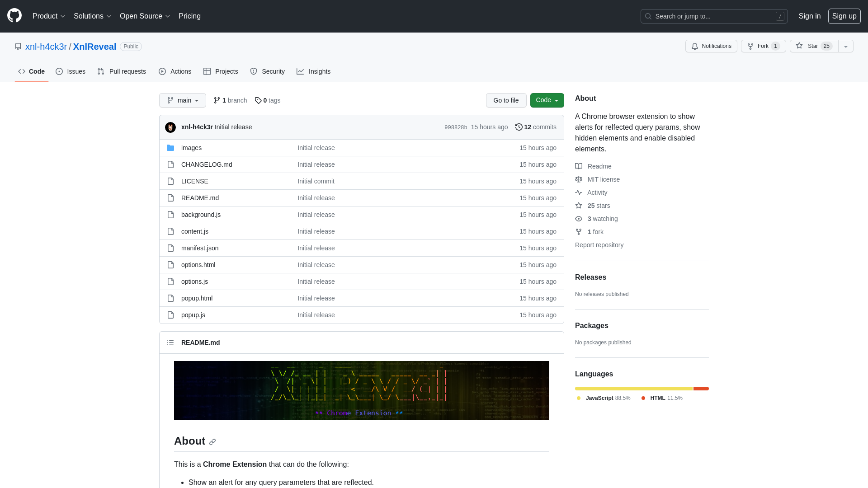Click the pulse icon beside Activity
Viewport: 868px width, 488px height.
579,192
